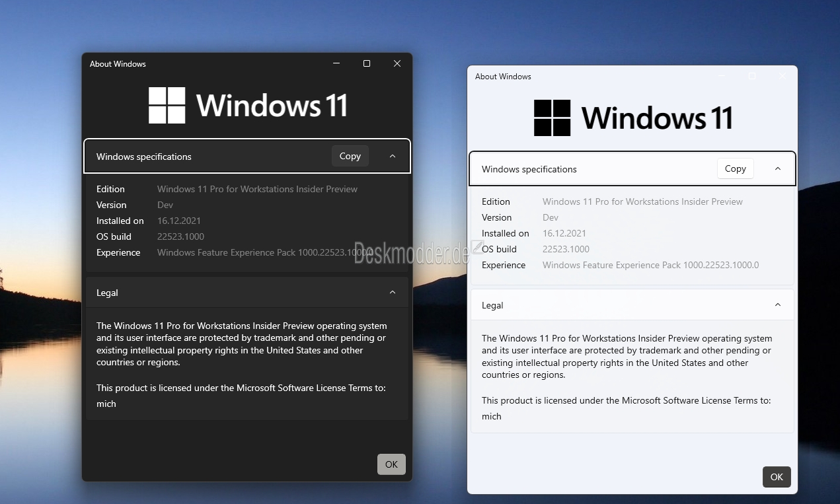Viewport: 840px width, 504px height.
Task: Click the small pencil icon beside OS build
Action: click(477, 247)
